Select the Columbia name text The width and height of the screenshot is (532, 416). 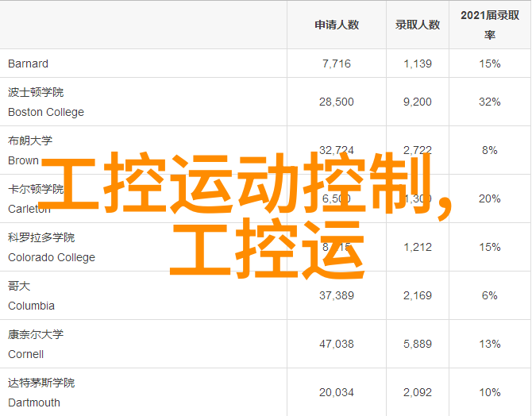coord(31,306)
